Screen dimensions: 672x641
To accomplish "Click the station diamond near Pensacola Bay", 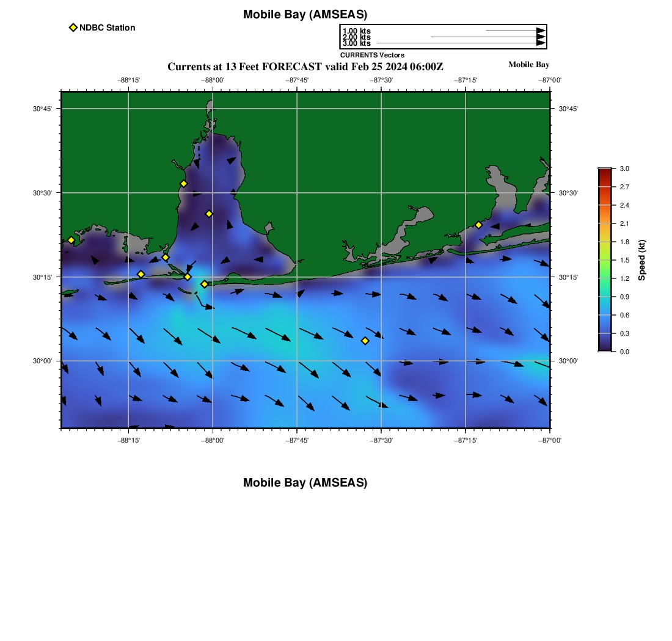I will click(478, 225).
